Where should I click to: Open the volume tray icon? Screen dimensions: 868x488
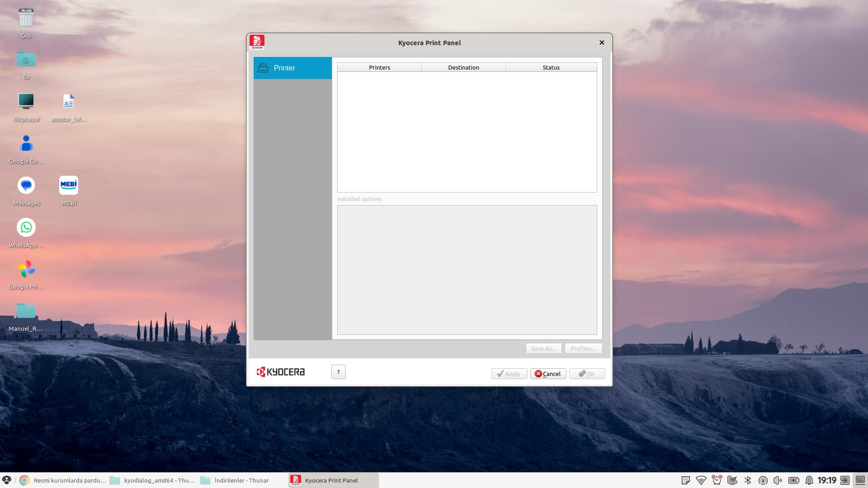(x=778, y=480)
